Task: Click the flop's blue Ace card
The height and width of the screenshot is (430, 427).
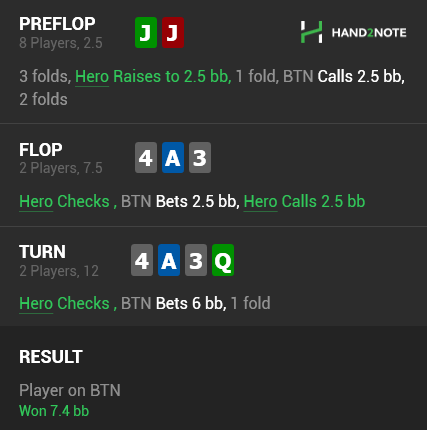Action: coord(173,158)
